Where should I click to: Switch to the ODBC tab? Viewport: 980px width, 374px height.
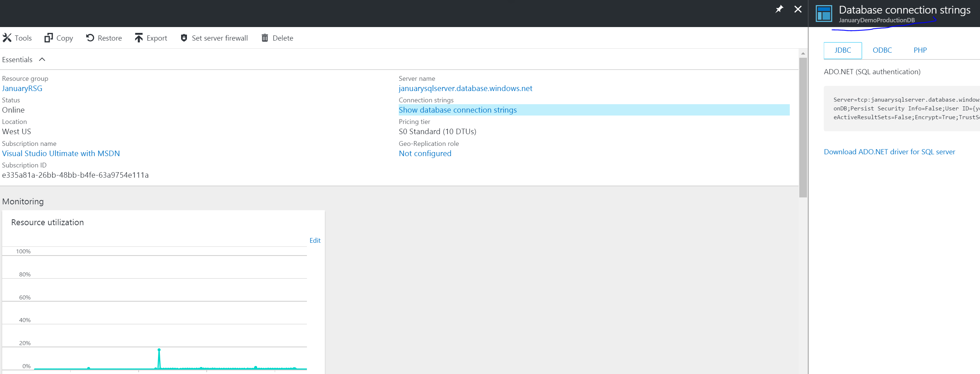(x=882, y=50)
